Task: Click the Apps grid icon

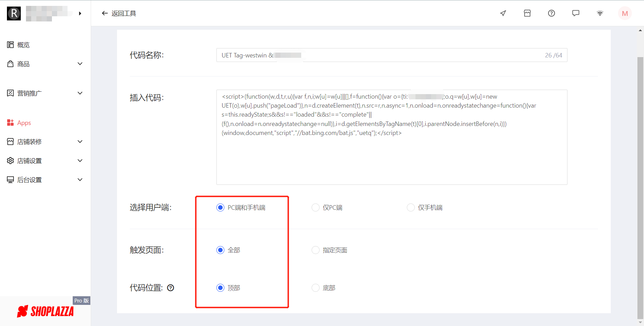Action: tap(10, 123)
